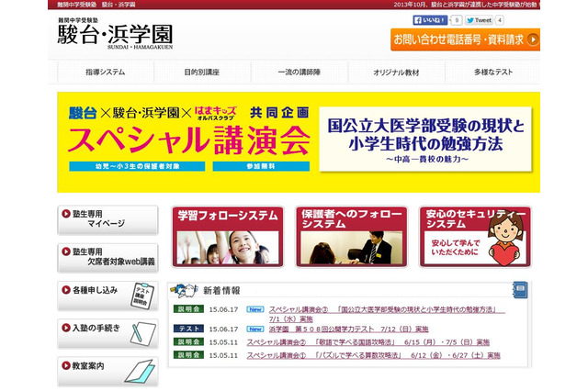
Task: Open the 一流の講師陣 menu
Action: (x=299, y=72)
